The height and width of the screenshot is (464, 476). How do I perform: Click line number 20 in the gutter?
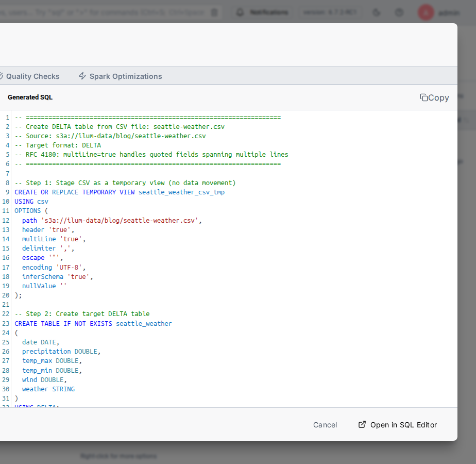click(6, 295)
